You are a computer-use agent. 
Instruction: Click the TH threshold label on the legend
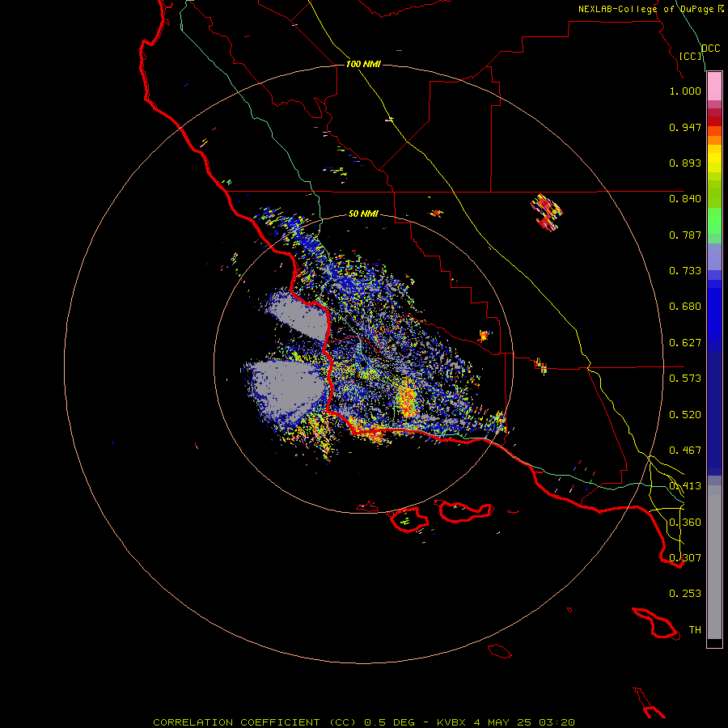click(695, 630)
